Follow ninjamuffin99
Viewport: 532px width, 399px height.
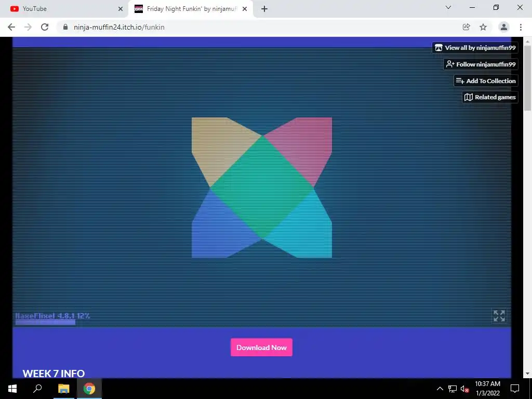481,64
